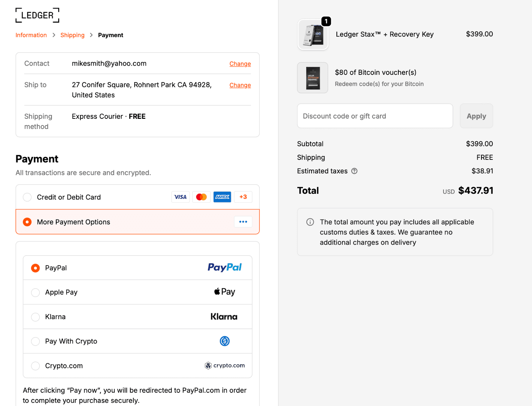Click the Visa card icon
The height and width of the screenshot is (406, 532).
(181, 197)
